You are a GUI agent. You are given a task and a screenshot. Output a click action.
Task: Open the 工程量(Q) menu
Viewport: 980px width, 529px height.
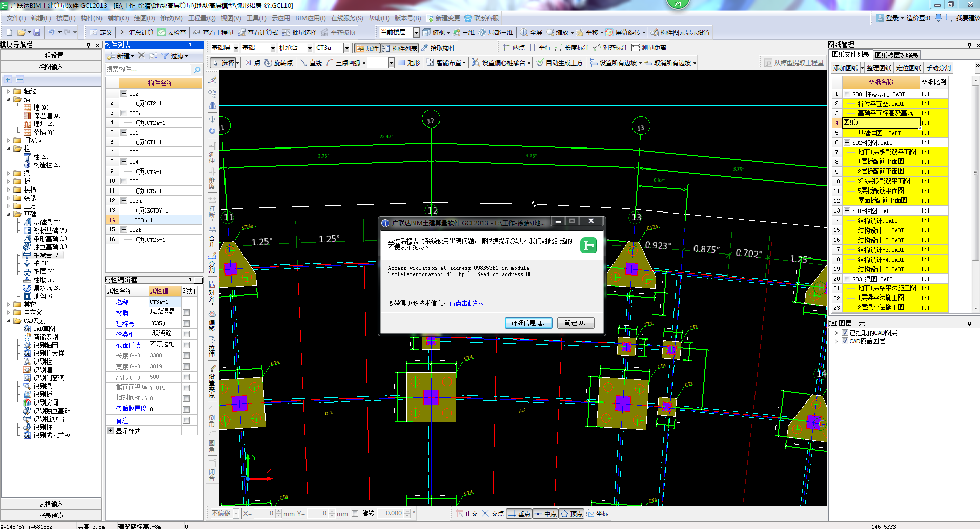pyautogui.click(x=201, y=18)
